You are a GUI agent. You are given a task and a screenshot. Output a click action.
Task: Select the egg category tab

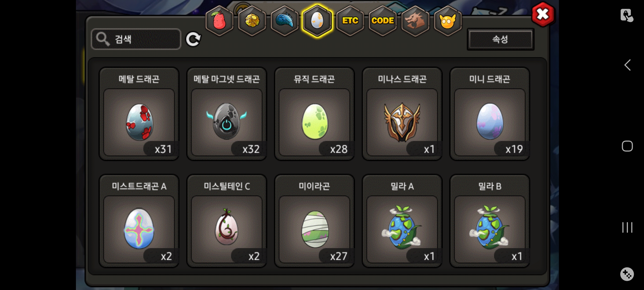point(317,21)
